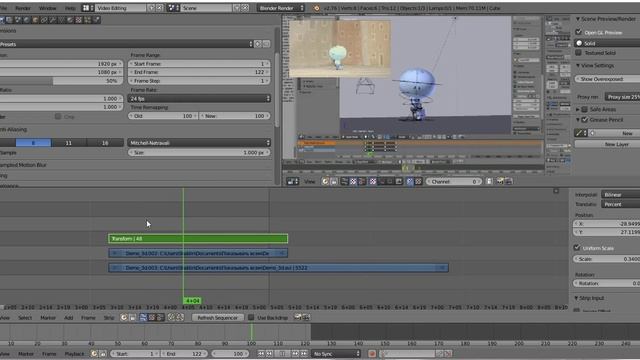The width and height of the screenshot is (640, 360).
Task: Toggle record auto-keyframe button
Action: 372,354
